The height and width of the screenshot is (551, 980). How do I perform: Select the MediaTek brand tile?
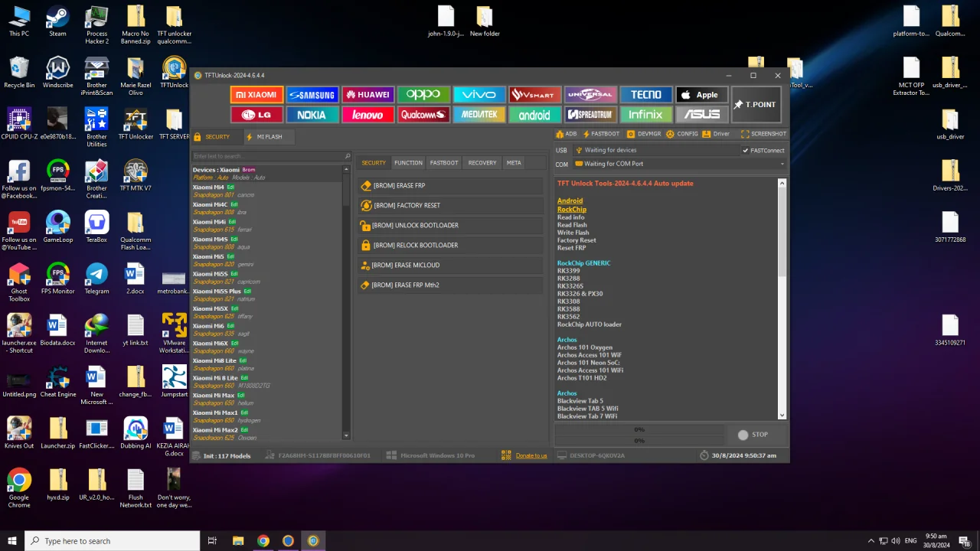pos(479,115)
